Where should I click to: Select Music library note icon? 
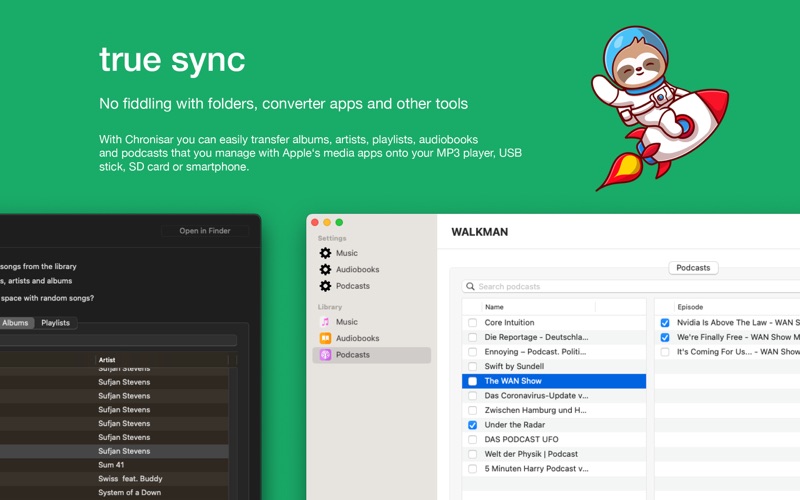[325, 322]
